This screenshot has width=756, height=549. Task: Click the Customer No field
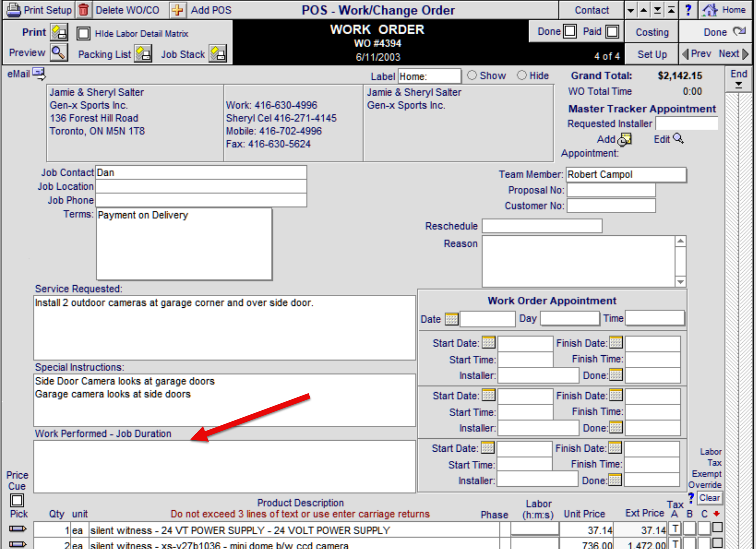611,206
